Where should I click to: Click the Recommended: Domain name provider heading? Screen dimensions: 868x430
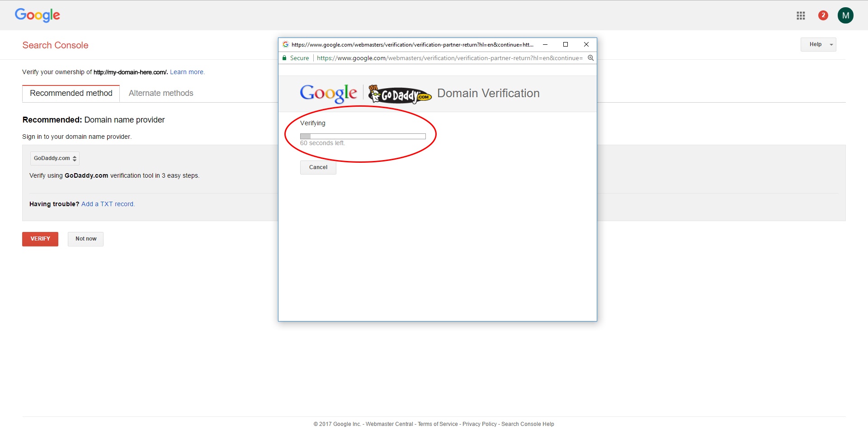click(x=94, y=120)
